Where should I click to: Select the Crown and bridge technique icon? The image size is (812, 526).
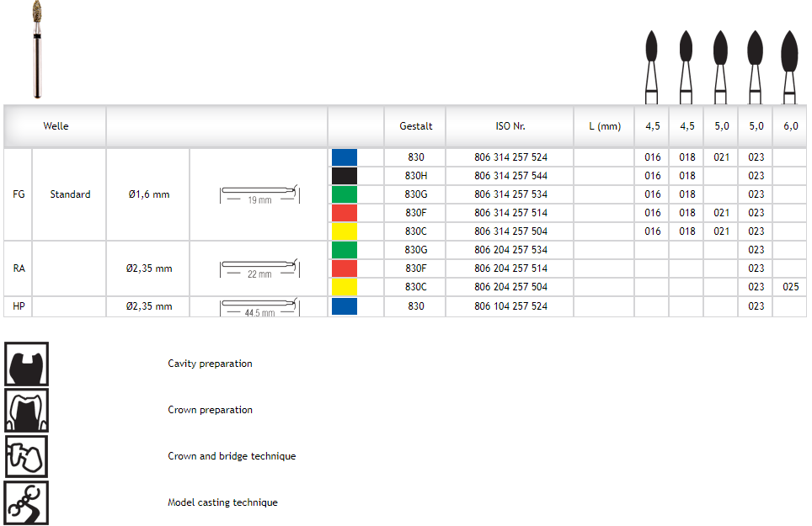[x=26, y=456]
